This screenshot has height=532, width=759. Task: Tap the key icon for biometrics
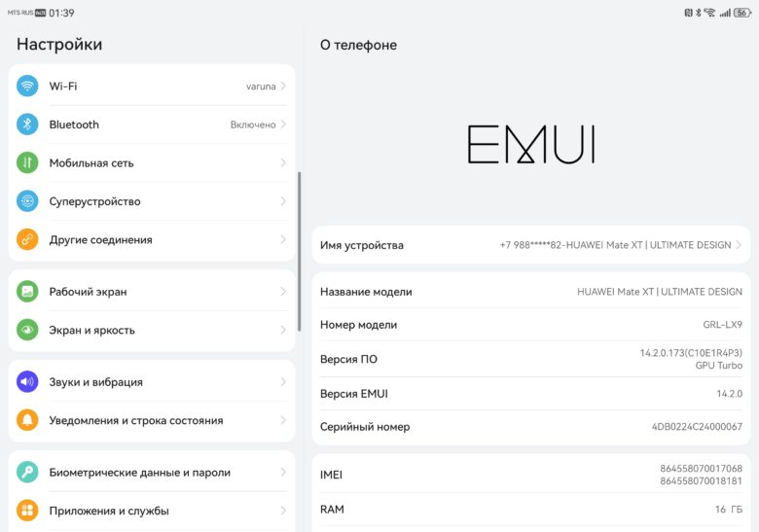point(27,472)
